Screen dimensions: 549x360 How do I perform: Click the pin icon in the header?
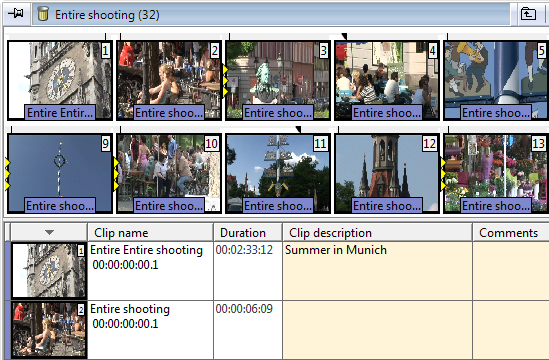(16, 14)
